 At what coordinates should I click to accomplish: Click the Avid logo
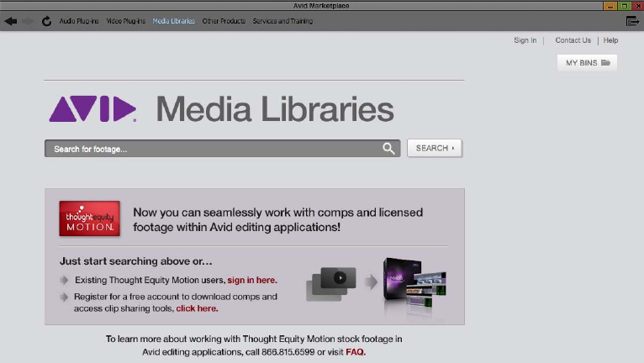coord(92,109)
